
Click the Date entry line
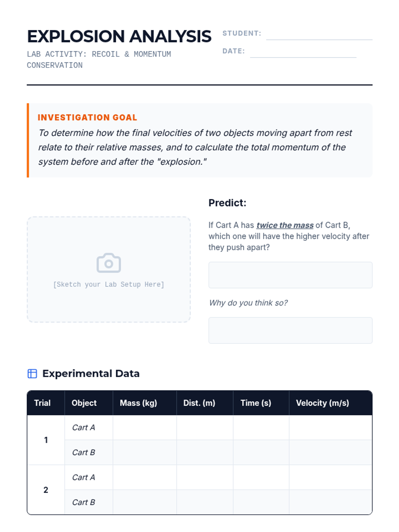click(303, 53)
